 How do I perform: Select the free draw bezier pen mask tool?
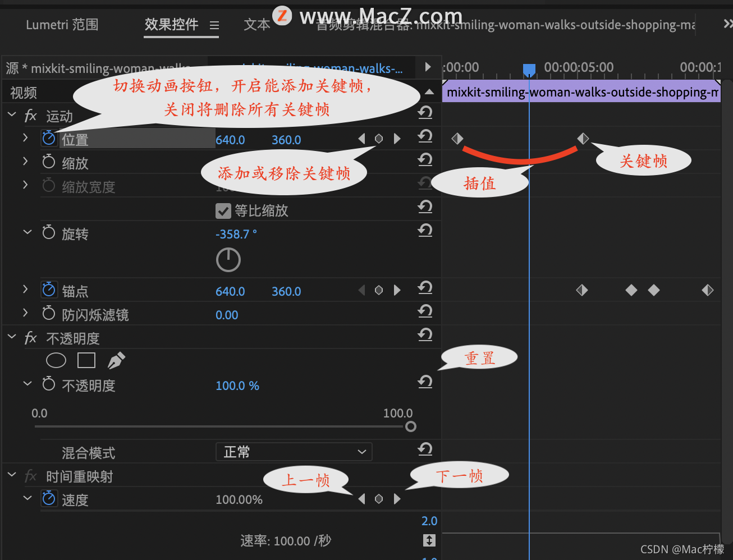pos(116,360)
